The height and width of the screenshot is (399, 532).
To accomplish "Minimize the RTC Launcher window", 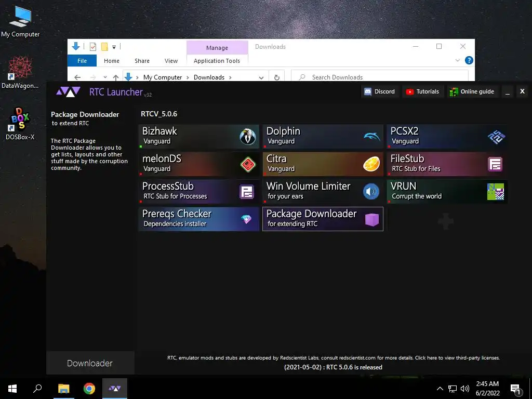I will (x=508, y=91).
